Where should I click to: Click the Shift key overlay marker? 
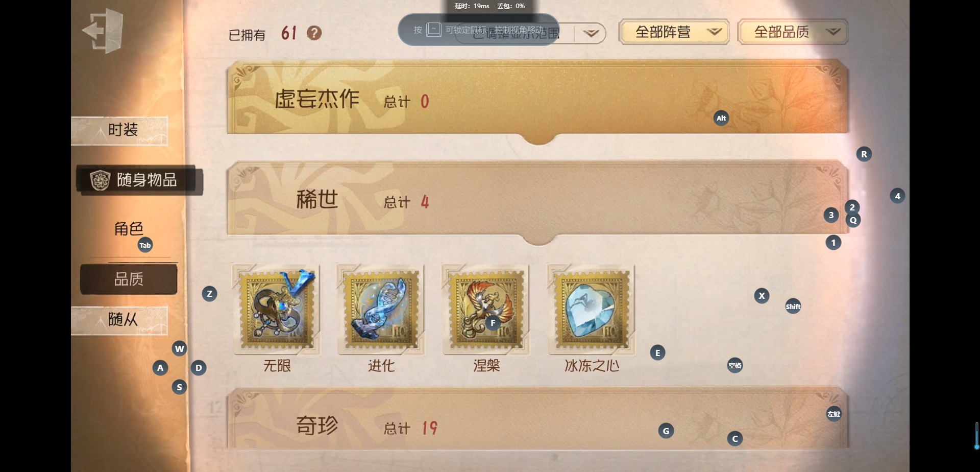coord(793,306)
